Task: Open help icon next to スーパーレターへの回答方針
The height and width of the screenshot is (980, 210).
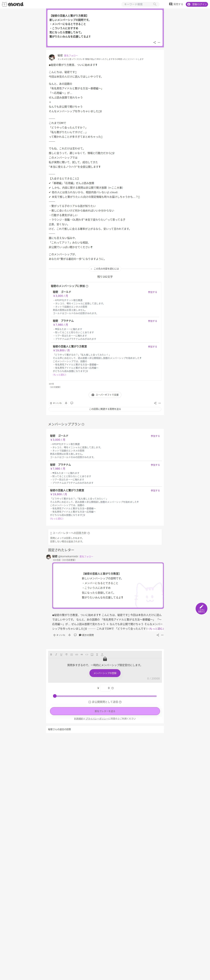Action: pyautogui.click(x=89, y=533)
